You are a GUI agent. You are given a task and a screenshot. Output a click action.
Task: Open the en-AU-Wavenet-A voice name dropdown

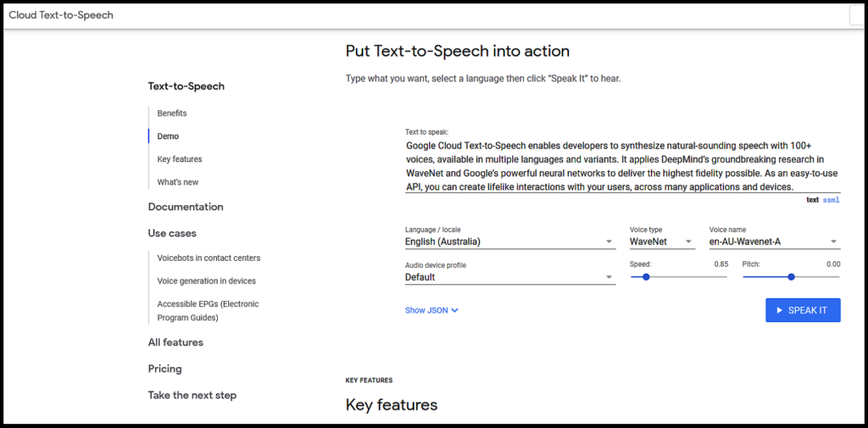click(x=775, y=242)
